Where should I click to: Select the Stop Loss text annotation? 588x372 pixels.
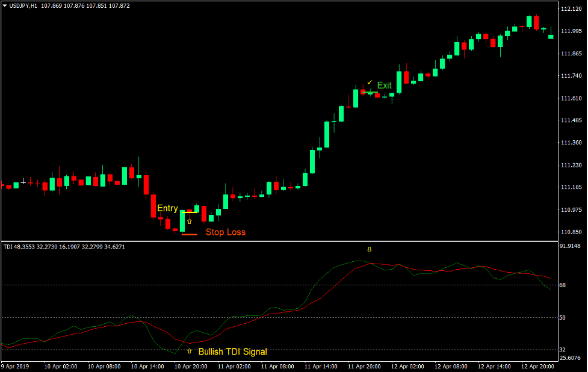coord(226,232)
